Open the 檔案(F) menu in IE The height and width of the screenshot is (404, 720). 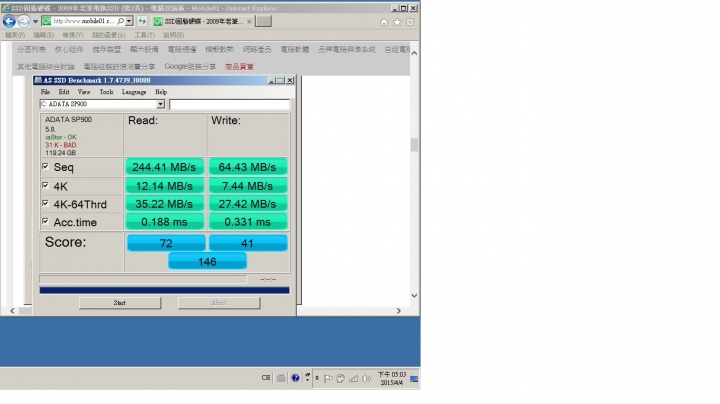15,35
